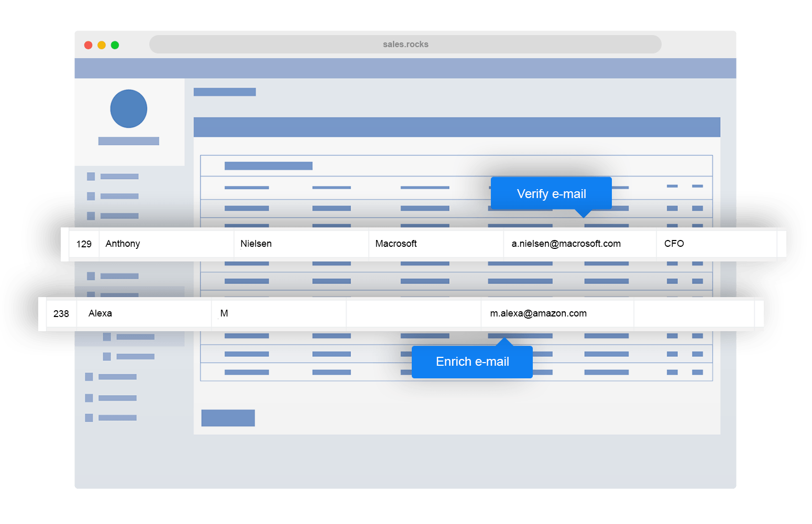The width and height of the screenshot is (812, 524).
Task: Focus the sales.rocks address bar
Action: pyautogui.click(x=405, y=45)
